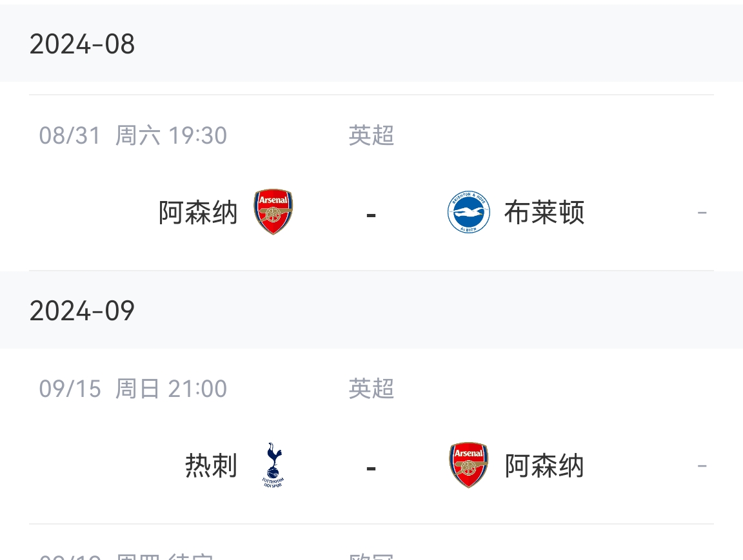
Task: Tap score dash between 热刺 and 阿森纳
Action: point(371,468)
